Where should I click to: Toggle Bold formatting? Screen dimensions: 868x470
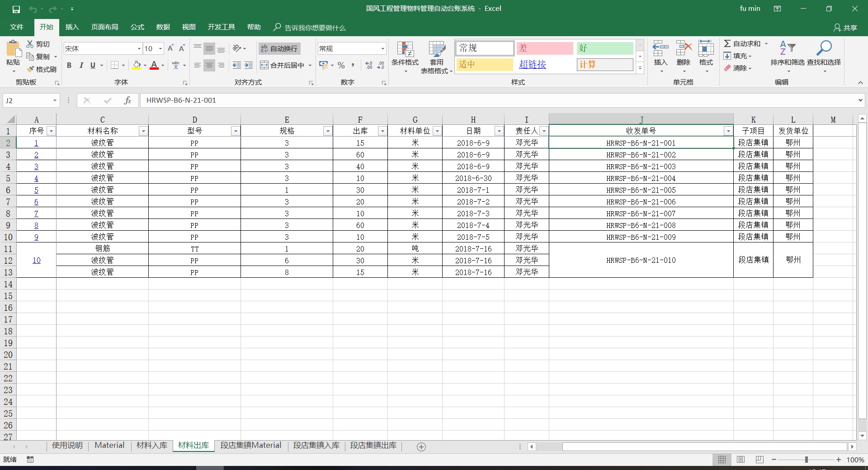coord(69,65)
